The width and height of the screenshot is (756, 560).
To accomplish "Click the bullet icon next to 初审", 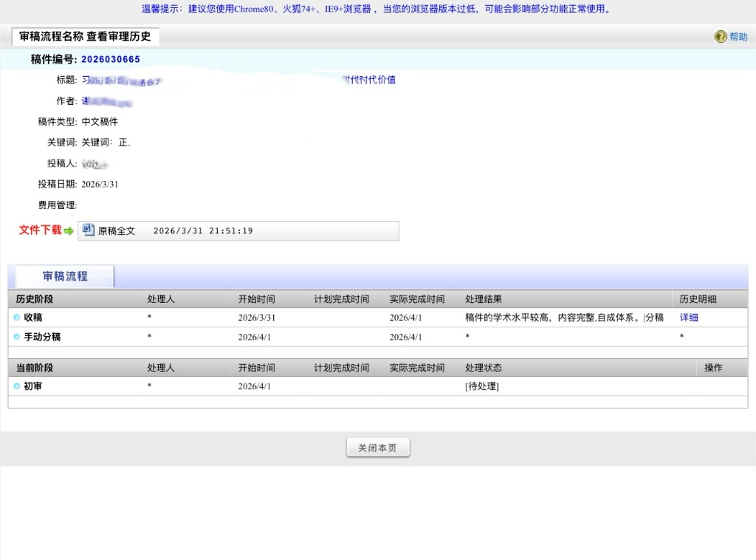I will point(17,386).
